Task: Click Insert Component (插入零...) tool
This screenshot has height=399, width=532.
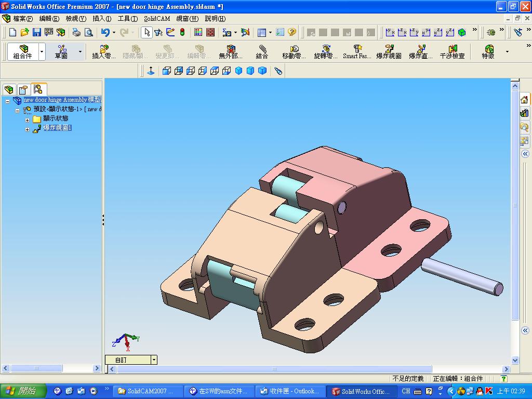Action: [104, 51]
